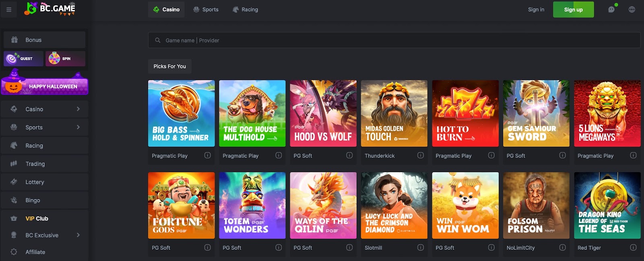
Task: Select the Picks For You tab
Action: pos(169,66)
